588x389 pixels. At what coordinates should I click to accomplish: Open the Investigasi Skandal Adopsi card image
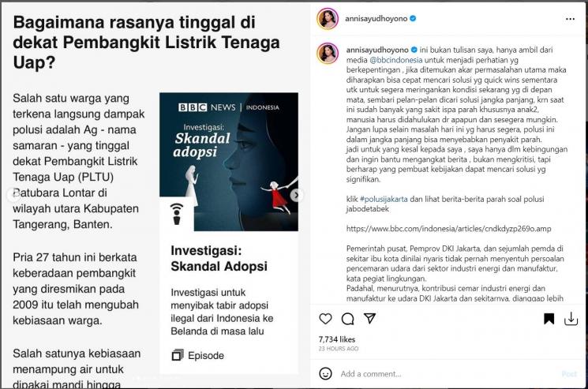(x=229, y=162)
